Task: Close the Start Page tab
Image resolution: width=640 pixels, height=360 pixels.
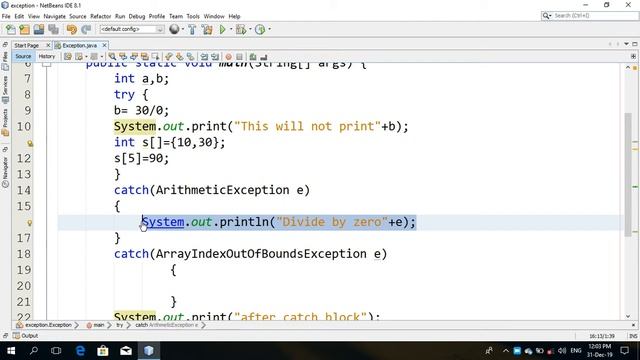Action: (x=48, y=45)
